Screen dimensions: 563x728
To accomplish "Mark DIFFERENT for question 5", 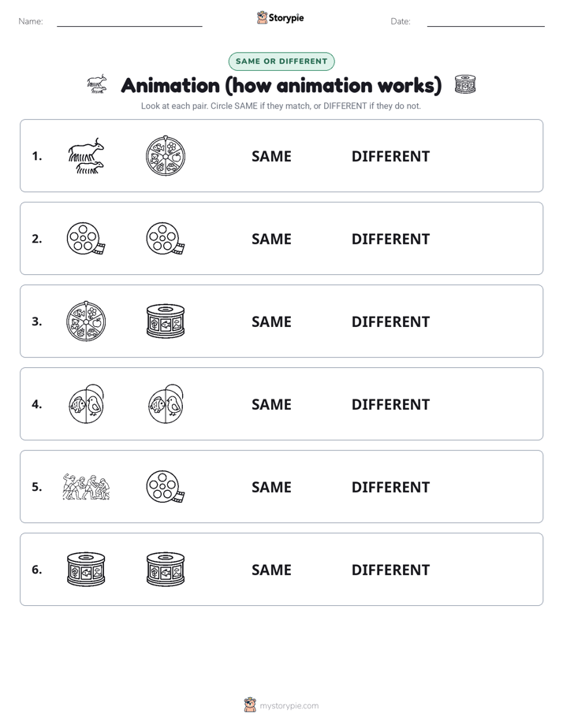I will [x=390, y=487].
